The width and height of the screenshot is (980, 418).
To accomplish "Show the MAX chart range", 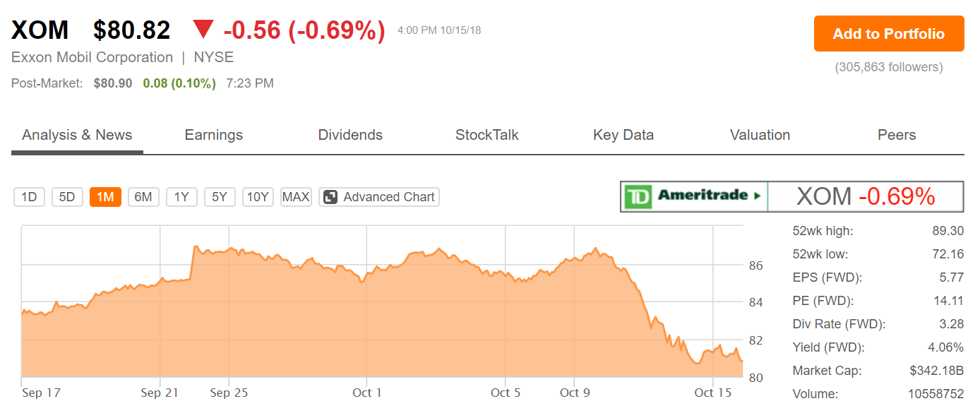I will (296, 197).
